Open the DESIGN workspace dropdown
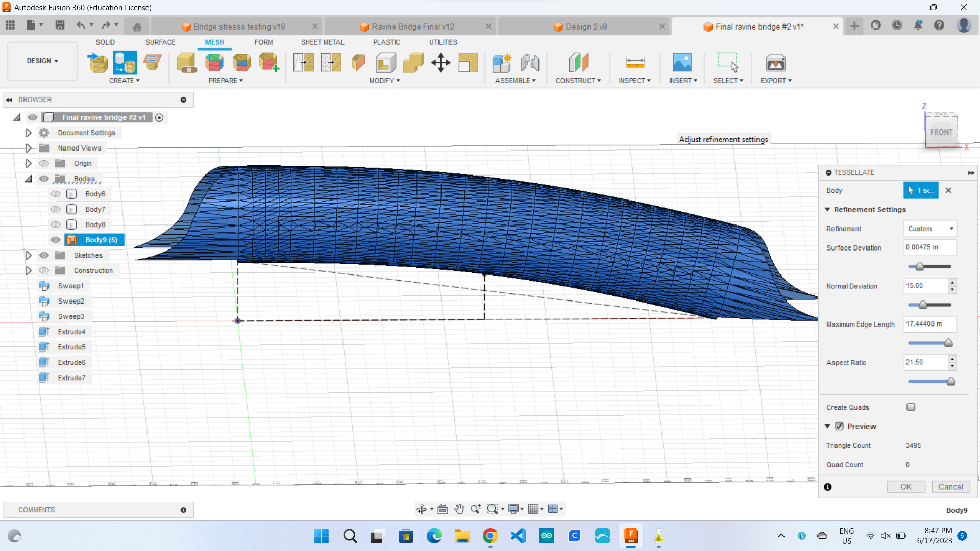The image size is (980, 551). coord(42,61)
